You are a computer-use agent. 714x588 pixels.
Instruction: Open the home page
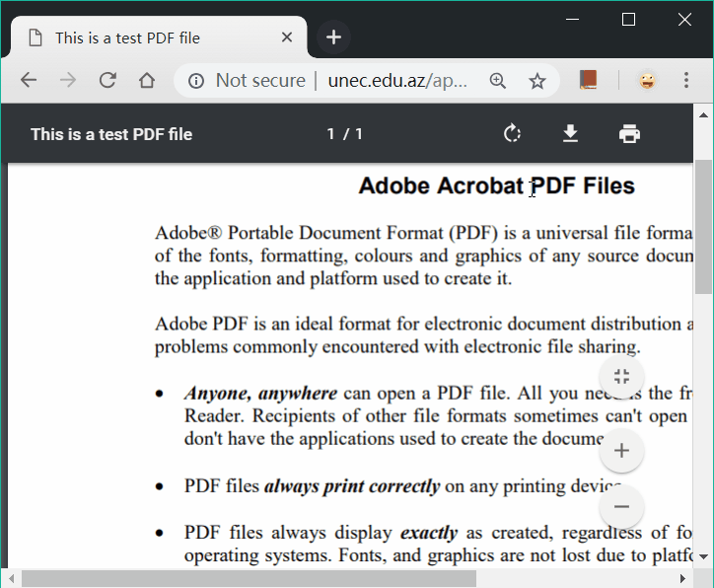click(147, 81)
